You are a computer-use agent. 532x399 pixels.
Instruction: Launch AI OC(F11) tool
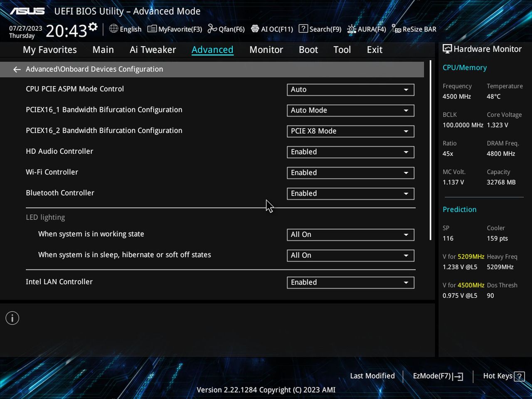pyautogui.click(x=272, y=29)
